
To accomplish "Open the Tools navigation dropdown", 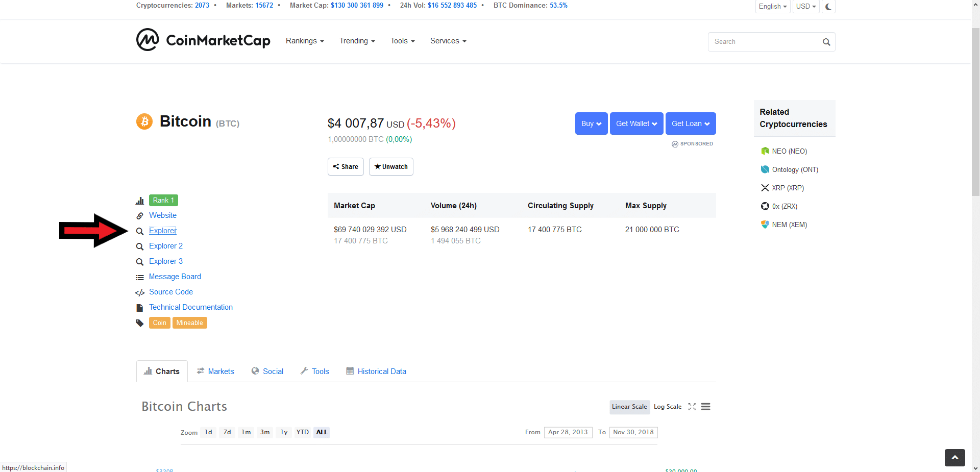I will coord(403,41).
